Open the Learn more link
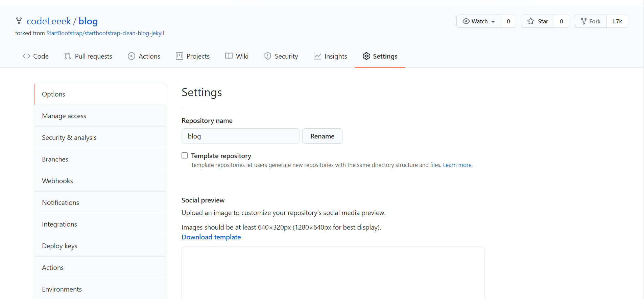 [457, 165]
